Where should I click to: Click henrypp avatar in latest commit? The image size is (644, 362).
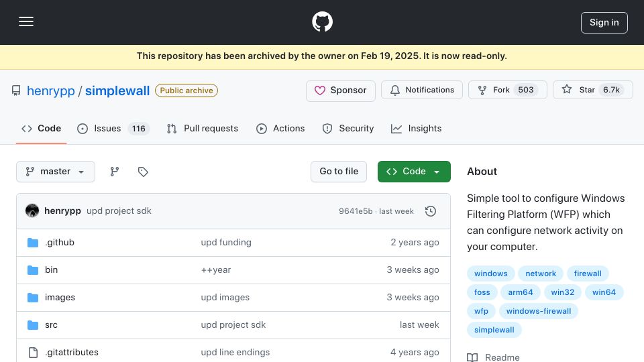click(32, 211)
